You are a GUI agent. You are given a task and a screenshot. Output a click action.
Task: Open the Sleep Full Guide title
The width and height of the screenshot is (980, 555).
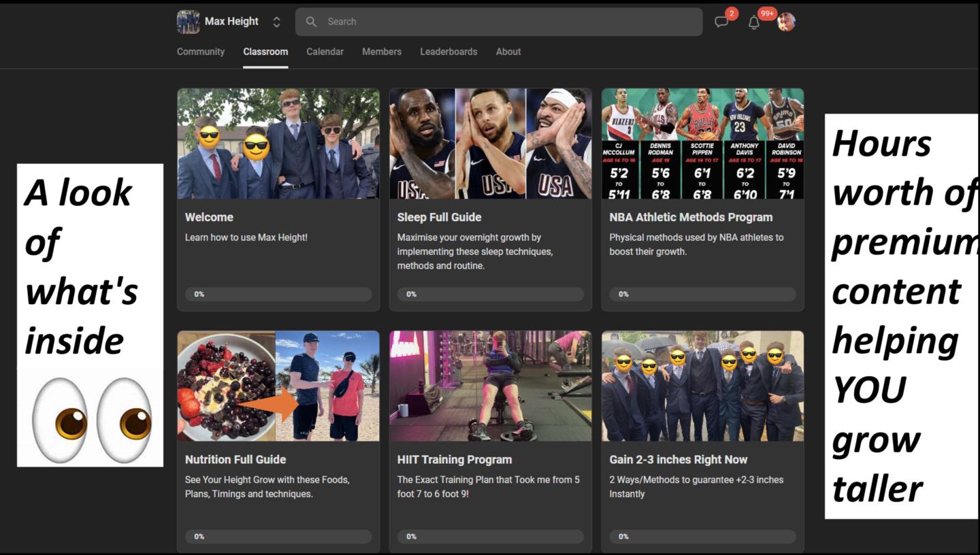[439, 218]
